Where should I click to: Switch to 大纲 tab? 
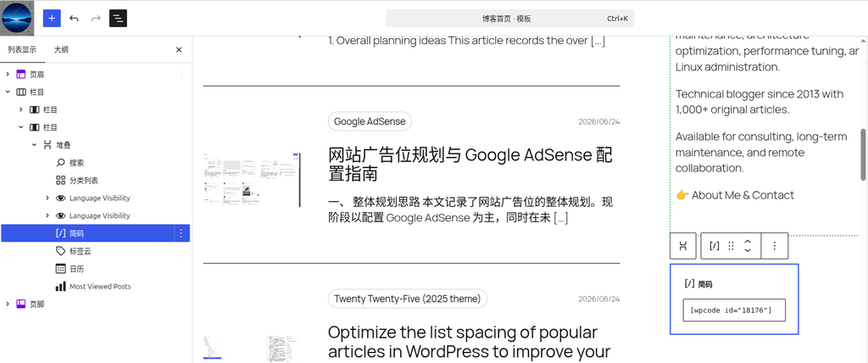point(61,50)
